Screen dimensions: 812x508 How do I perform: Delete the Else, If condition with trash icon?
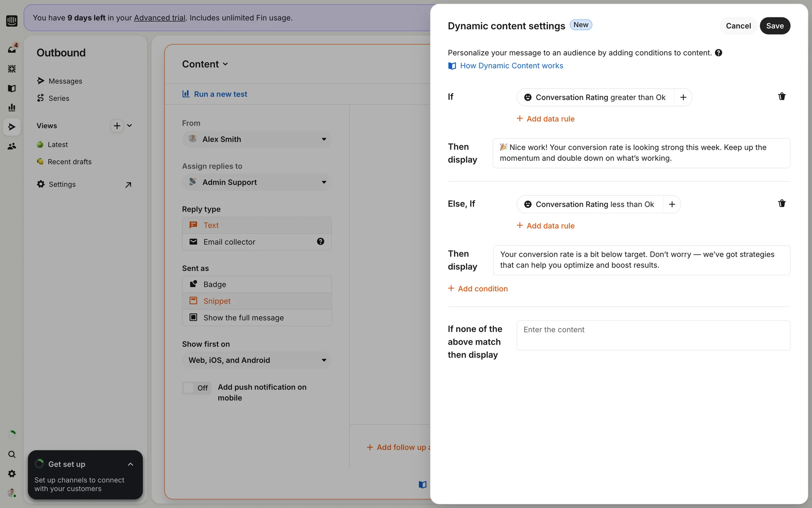[782, 204]
